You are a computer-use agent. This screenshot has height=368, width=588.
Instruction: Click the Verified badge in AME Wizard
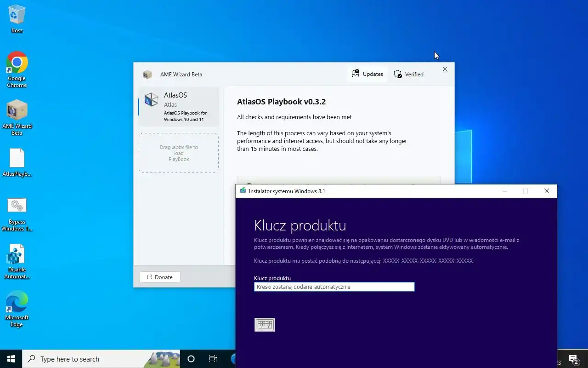(409, 74)
